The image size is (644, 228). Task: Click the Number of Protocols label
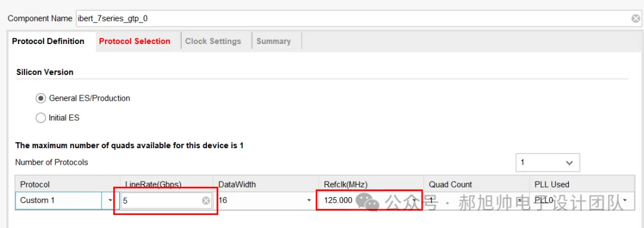pos(52,163)
